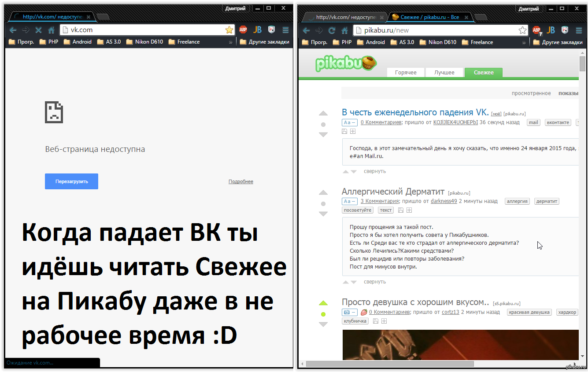
Task: Upvote the post 'В честь еженедельного падения VK.'
Action: pyautogui.click(x=323, y=114)
